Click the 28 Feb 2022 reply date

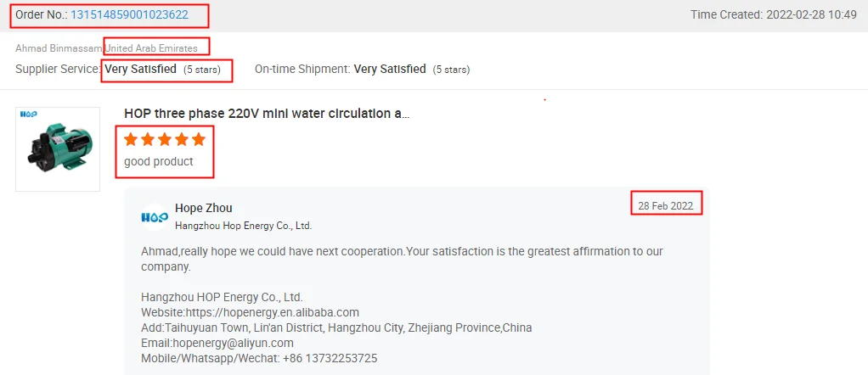pos(666,205)
